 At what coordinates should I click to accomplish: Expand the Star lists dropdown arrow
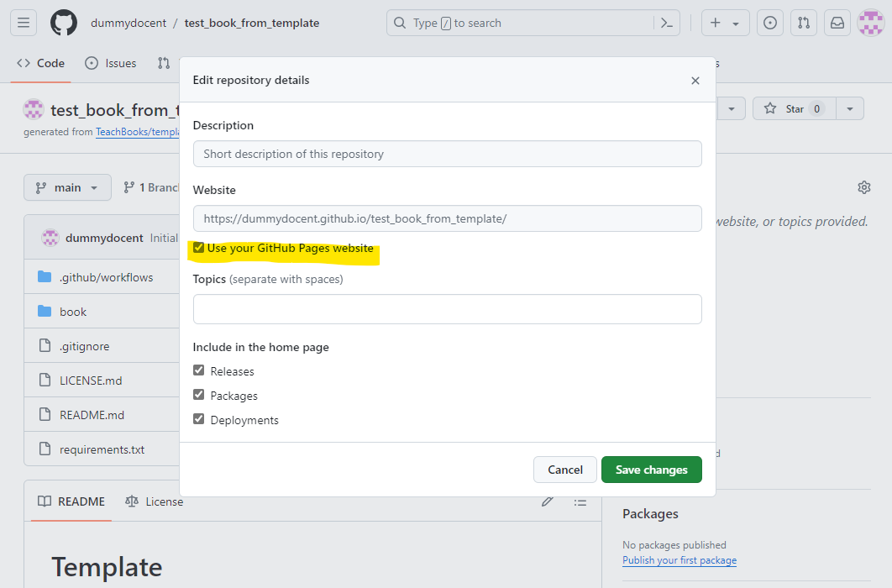pos(850,108)
